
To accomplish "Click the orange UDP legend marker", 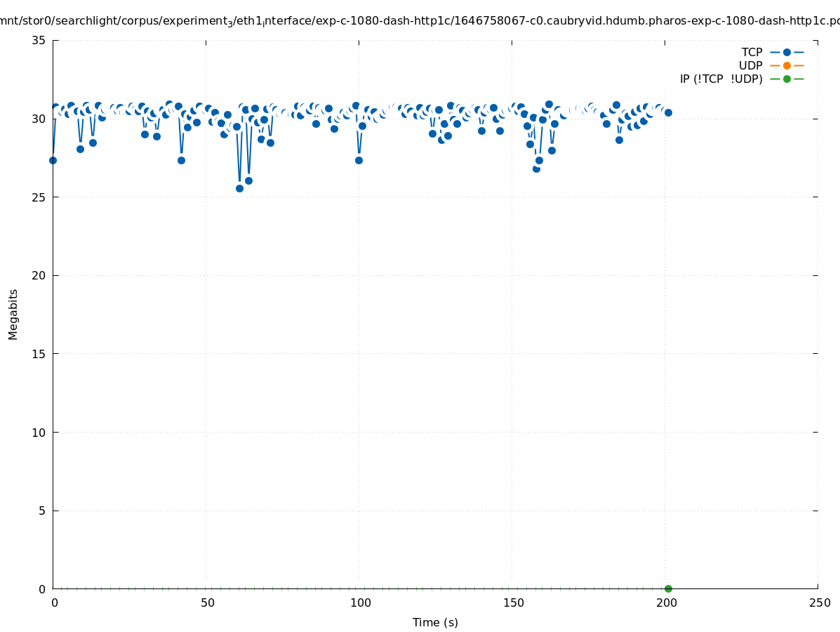I will pos(787,65).
